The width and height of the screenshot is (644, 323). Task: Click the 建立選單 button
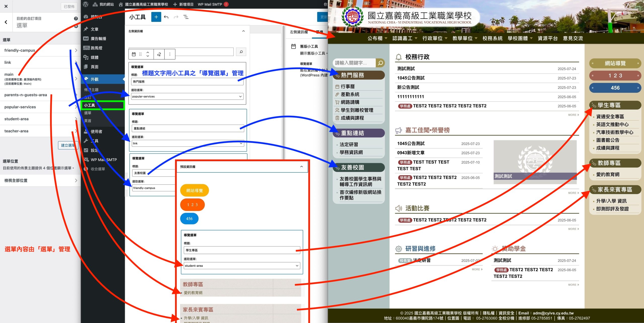tap(68, 145)
